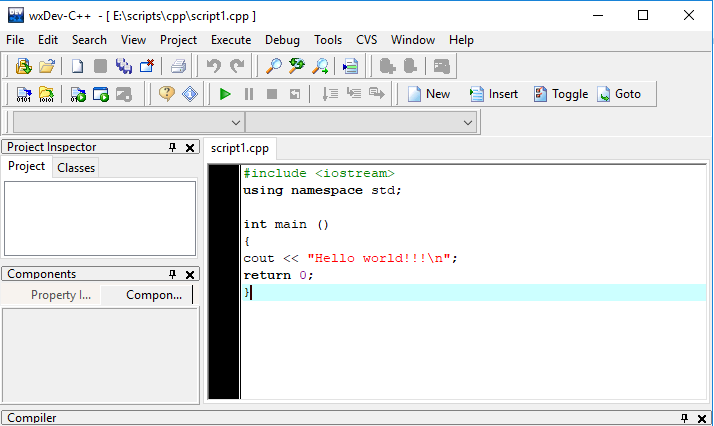Screen dimensions: 714x426
Task: Click the "Hello world!!!\n" string
Action: [x=379, y=258]
